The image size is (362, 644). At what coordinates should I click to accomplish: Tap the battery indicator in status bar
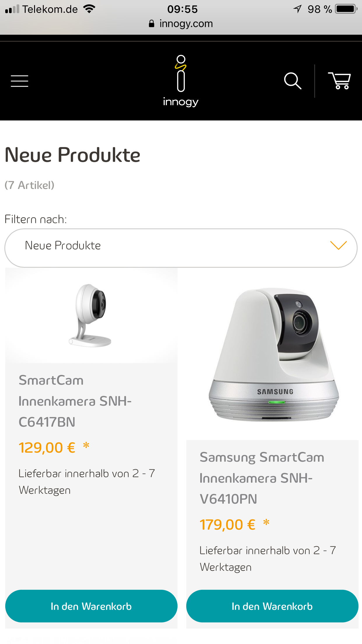click(346, 9)
